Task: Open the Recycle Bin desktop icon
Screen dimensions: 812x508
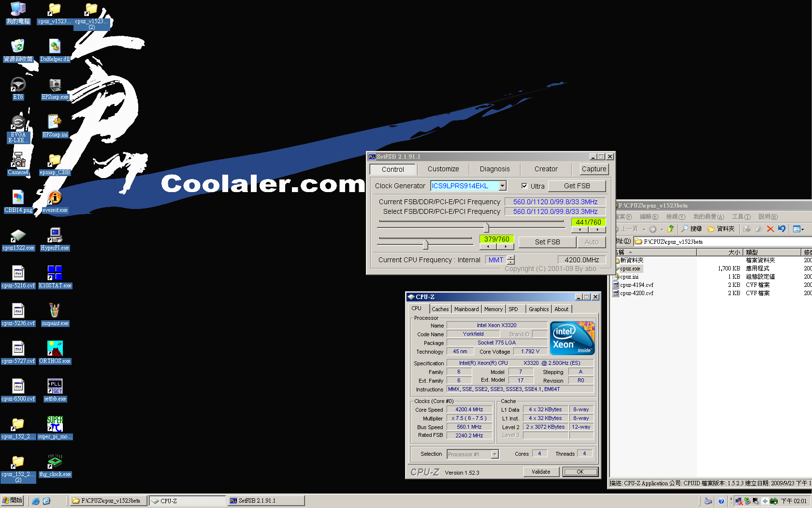Action: coord(18,51)
